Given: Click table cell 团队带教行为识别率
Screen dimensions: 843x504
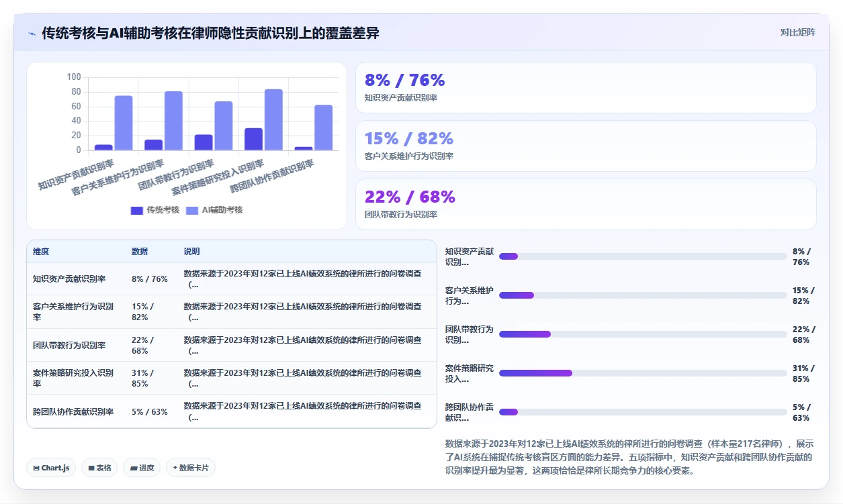Looking at the screenshot, I should tap(69, 346).
